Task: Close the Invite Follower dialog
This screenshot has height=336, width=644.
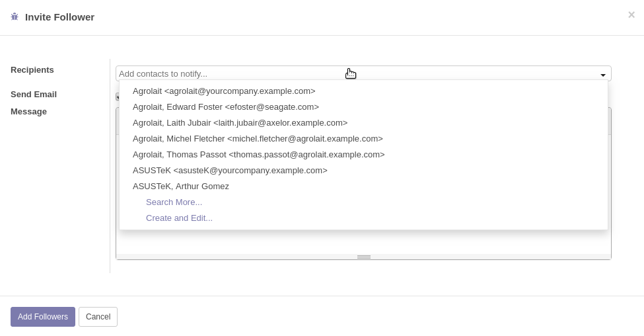Action: 631,15
